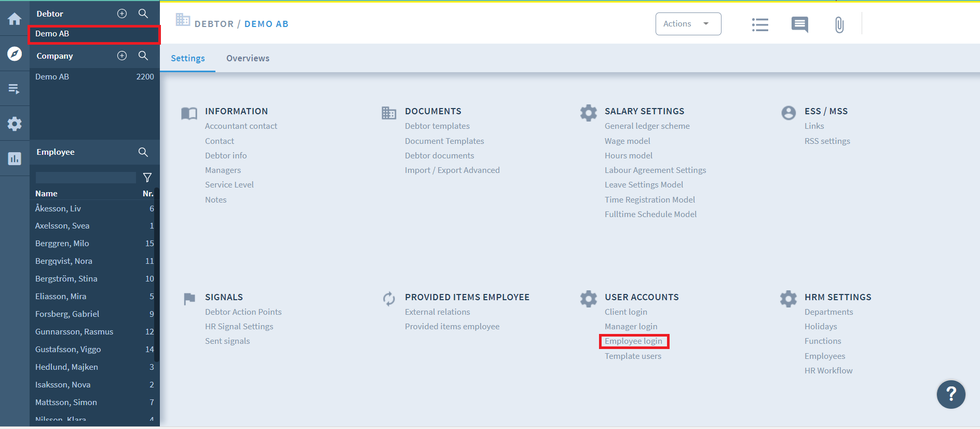Search companies with magnifier icon
980x429 pixels.
point(143,56)
